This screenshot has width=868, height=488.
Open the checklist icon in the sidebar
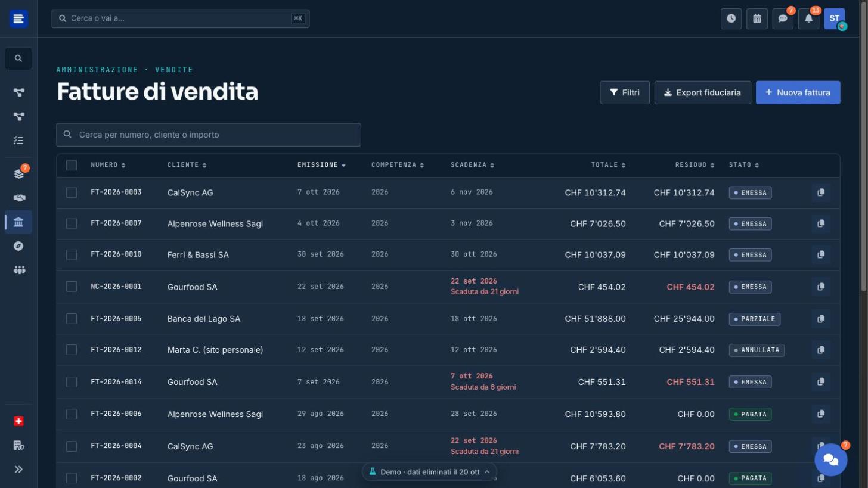[18, 141]
